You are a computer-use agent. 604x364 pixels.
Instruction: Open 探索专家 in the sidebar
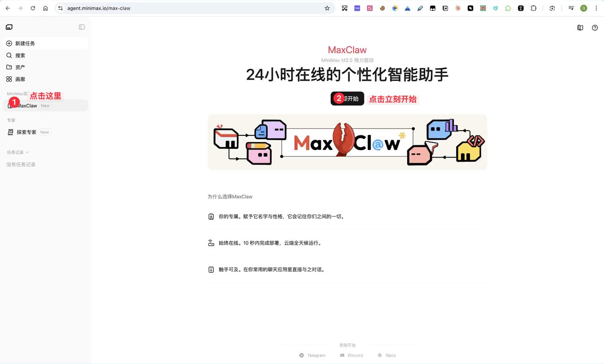[45, 132]
